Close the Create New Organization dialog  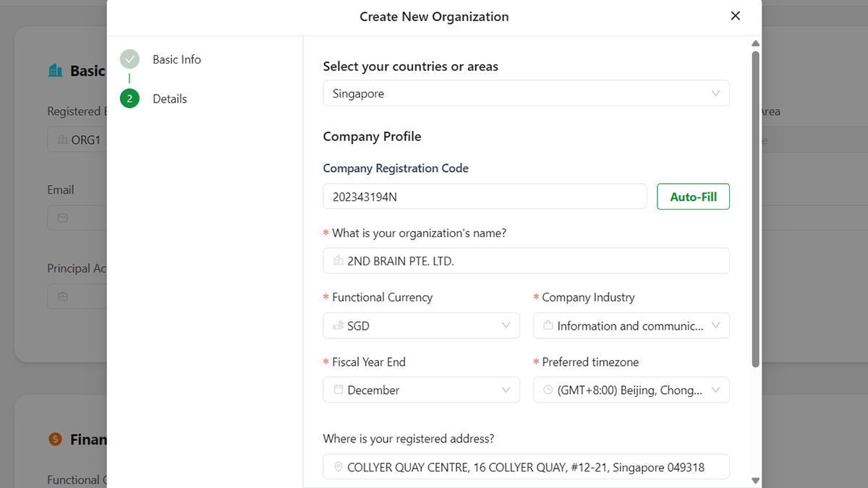(735, 16)
